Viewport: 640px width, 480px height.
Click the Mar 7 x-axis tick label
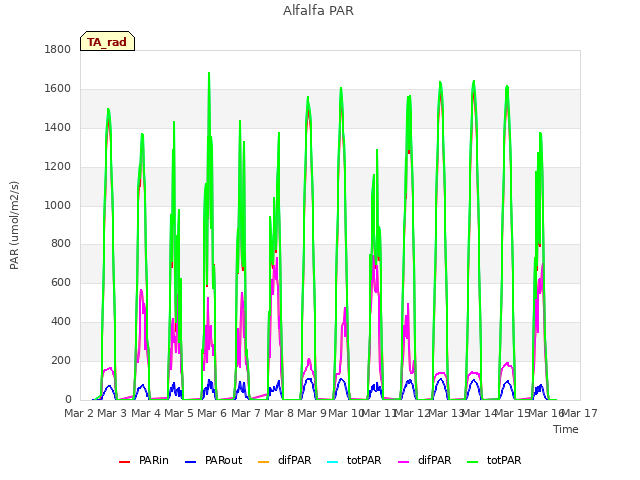pos(246,413)
